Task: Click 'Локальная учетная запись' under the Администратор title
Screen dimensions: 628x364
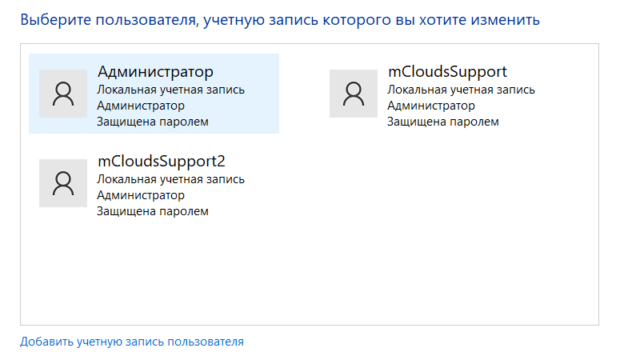Action: coord(170,90)
